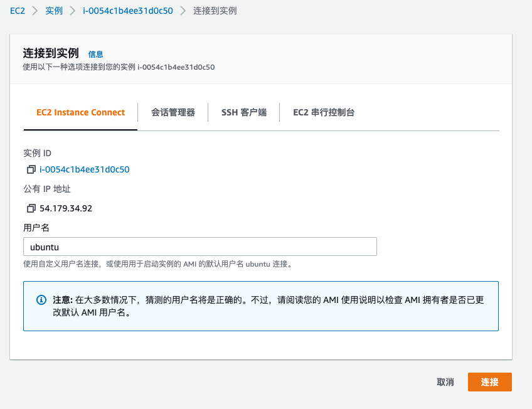Click inside the 用户名 input containing ubuntu

(201, 246)
